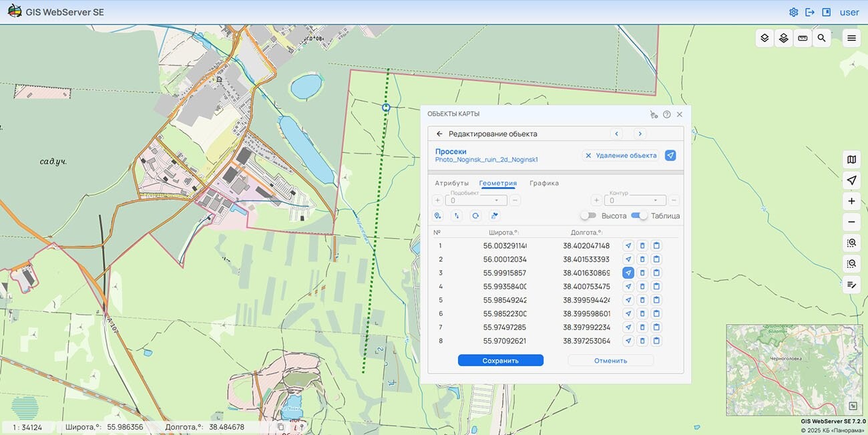Screen dimensions: 868x435
Task: Switch to the Графика tab
Action: tap(544, 183)
